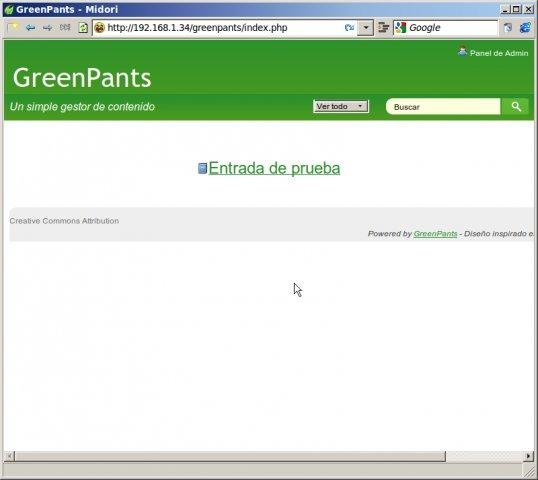Image resolution: width=538 pixels, height=480 pixels.
Task: Click the horizontal scrollbar thumb
Action: coord(230,456)
